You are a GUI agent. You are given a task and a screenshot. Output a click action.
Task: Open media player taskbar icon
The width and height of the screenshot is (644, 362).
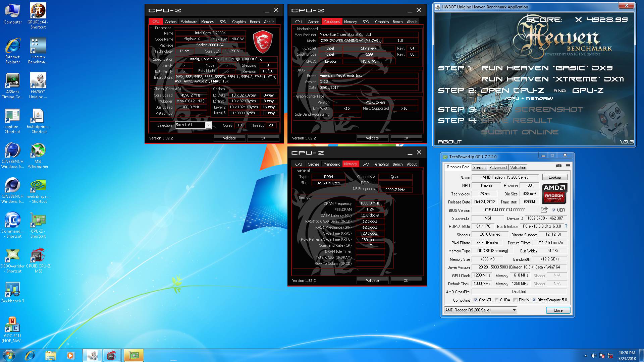[x=71, y=355]
